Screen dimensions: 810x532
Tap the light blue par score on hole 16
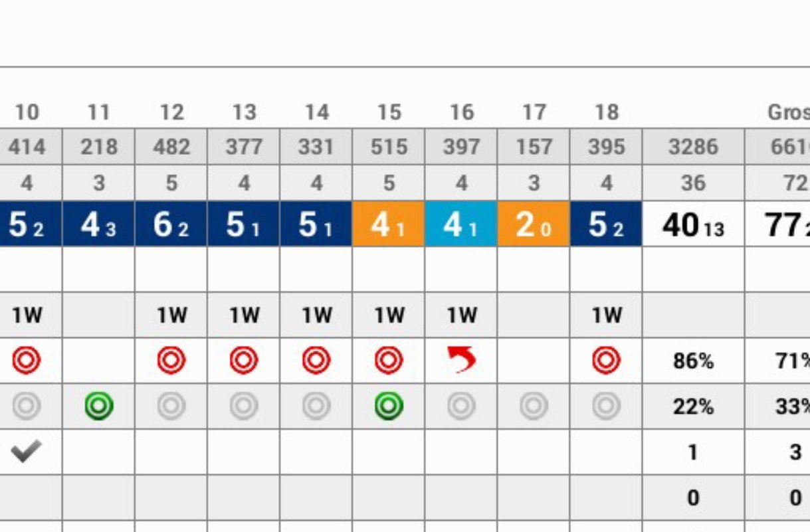point(461,224)
